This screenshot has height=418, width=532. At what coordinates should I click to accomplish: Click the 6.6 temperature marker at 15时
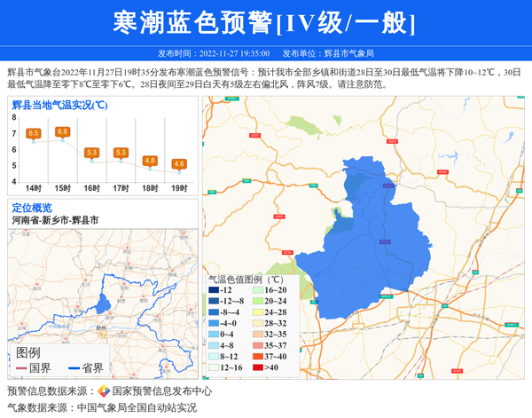[x=62, y=131]
